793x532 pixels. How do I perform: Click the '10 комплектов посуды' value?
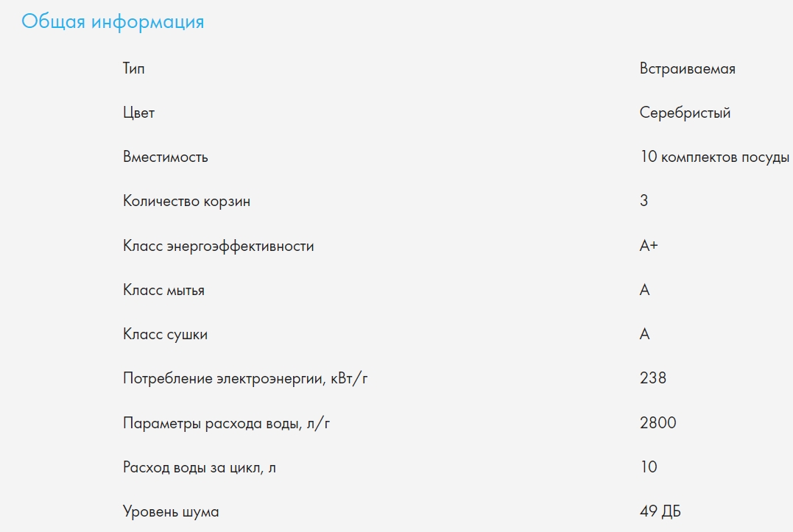[x=714, y=157]
